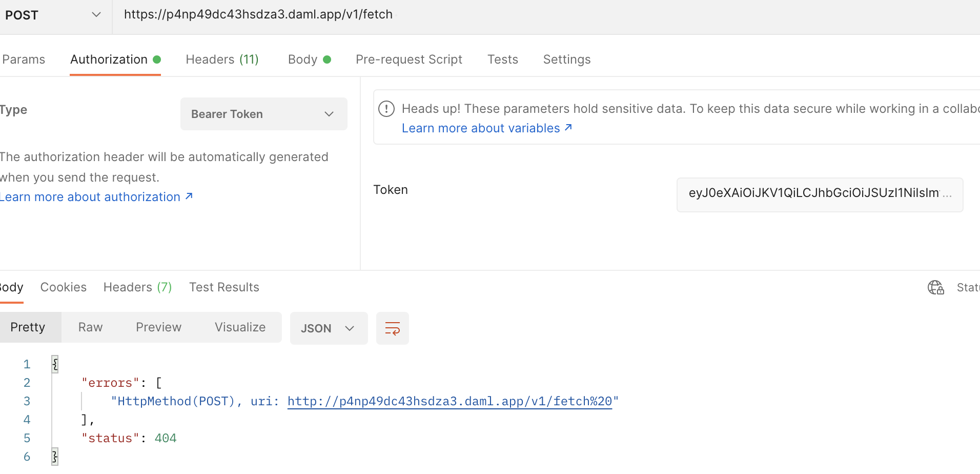Click the network globe lock icon
980x474 pixels.
tap(935, 287)
